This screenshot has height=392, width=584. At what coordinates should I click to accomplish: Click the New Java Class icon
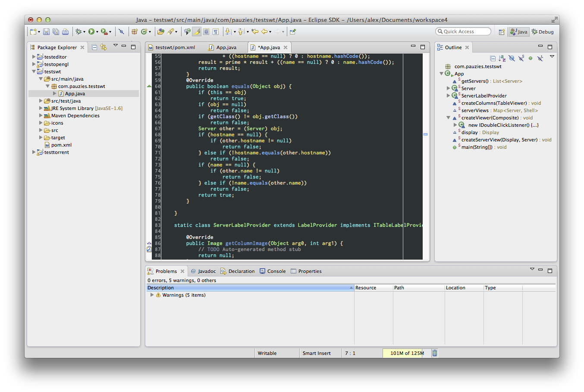[144, 32]
